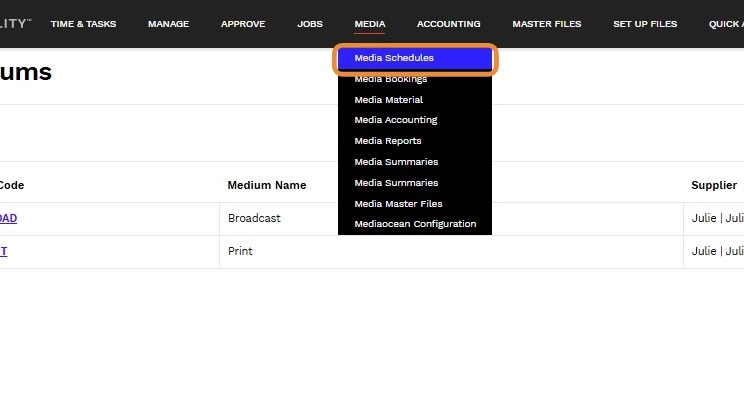744x415 pixels.
Task: Click the Jobs navigation item
Action: (x=310, y=24)
